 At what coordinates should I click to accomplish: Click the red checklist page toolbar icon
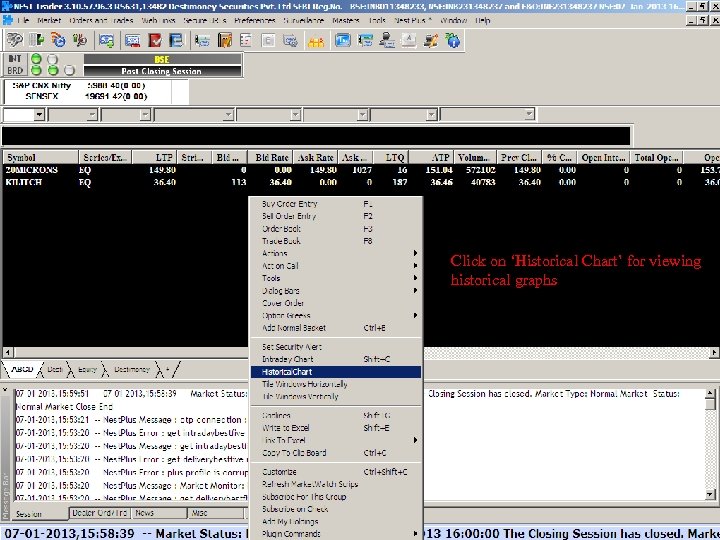pos(246,40)
